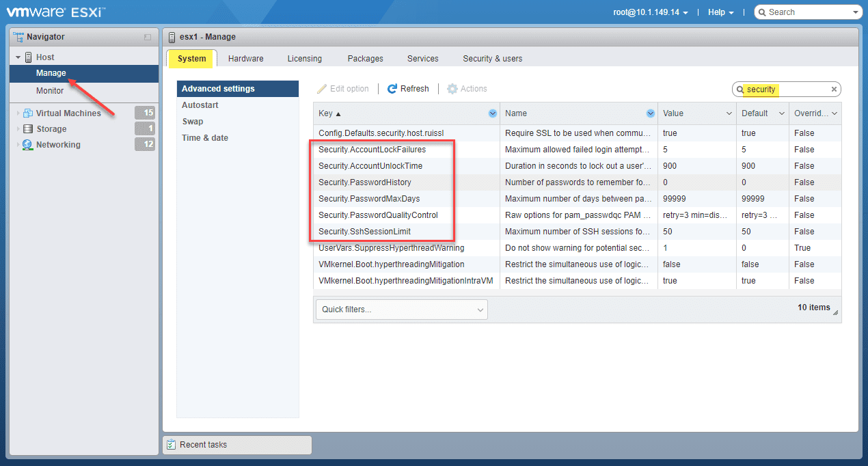
Task: Click the Recent tasks icon
Action: pyautogui.click(x=172, y=445)
